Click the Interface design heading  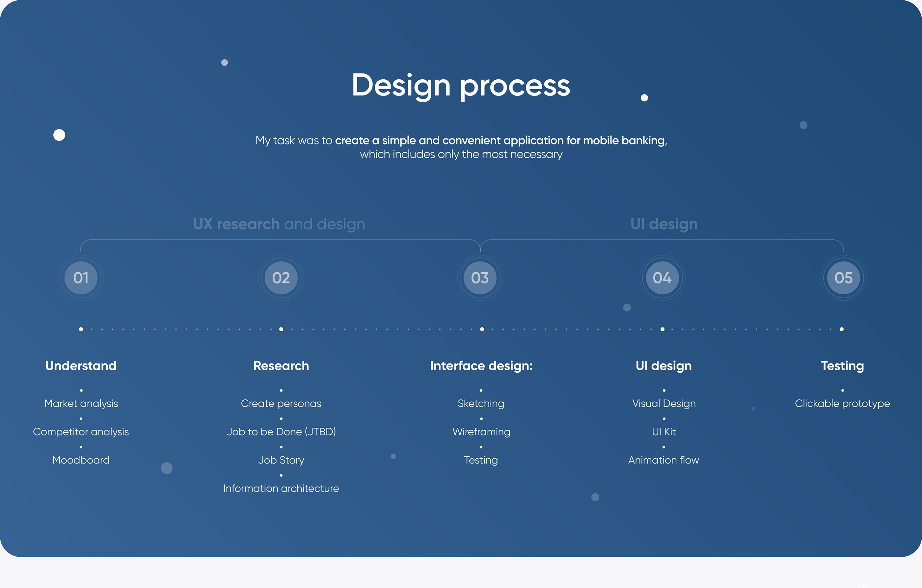(x=481, y=365)
